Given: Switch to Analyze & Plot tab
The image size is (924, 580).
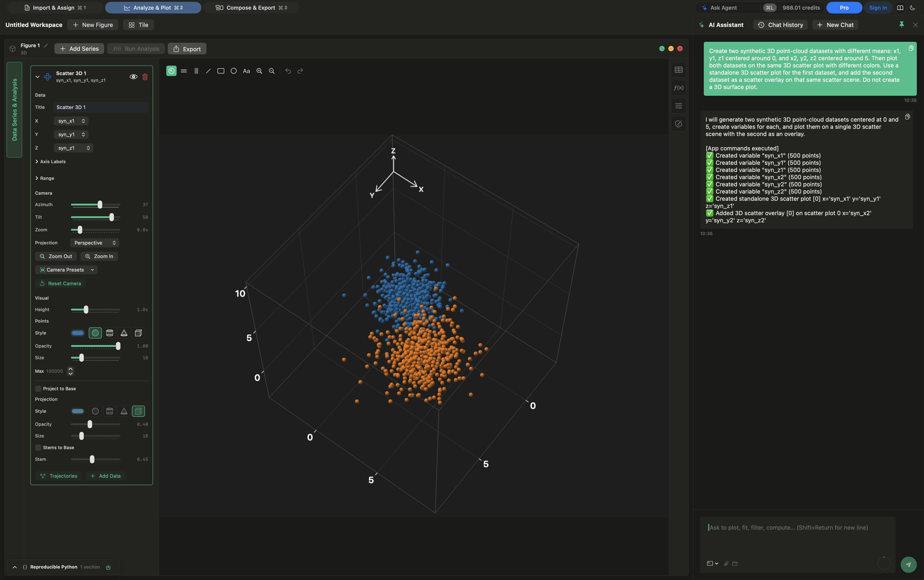Looking at the screenshot, I should pyautogui.click(x=153, y=8).
